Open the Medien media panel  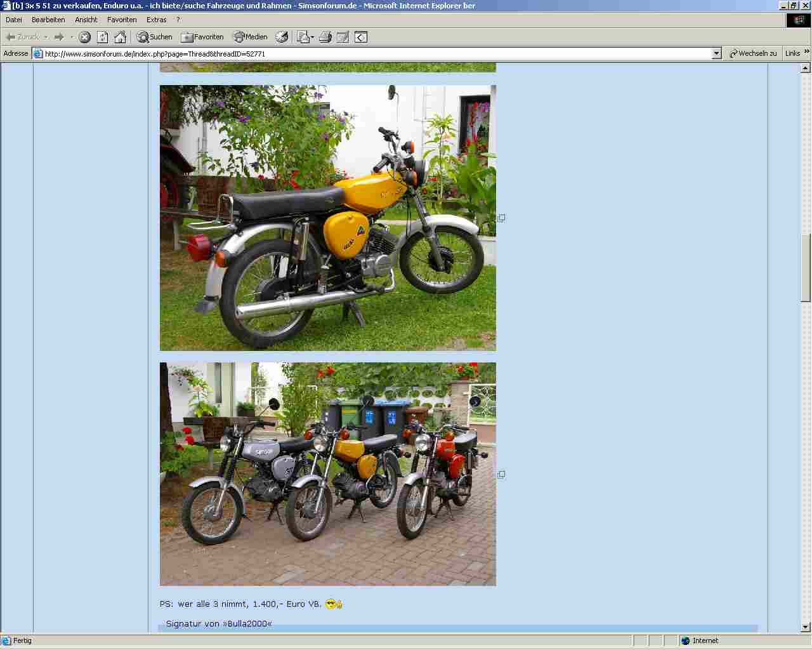(250, 37)
